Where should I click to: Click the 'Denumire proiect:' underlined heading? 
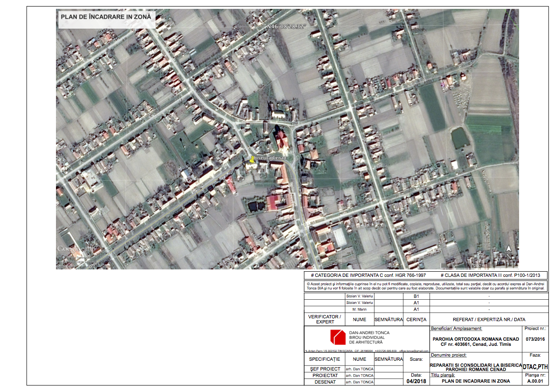[x=449, y=355]
